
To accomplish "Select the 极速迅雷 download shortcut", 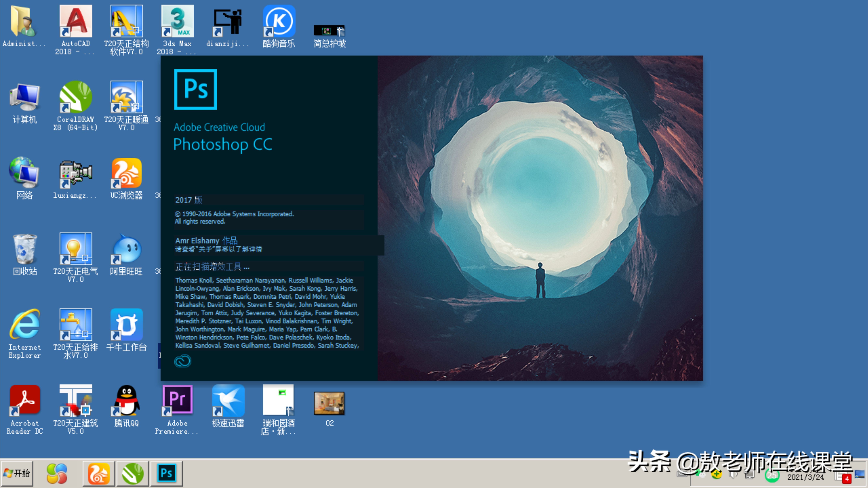I will (x=228, y=401).
